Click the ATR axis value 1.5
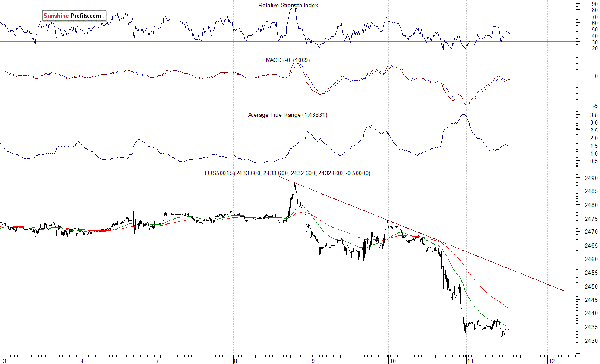 [594, 146]
